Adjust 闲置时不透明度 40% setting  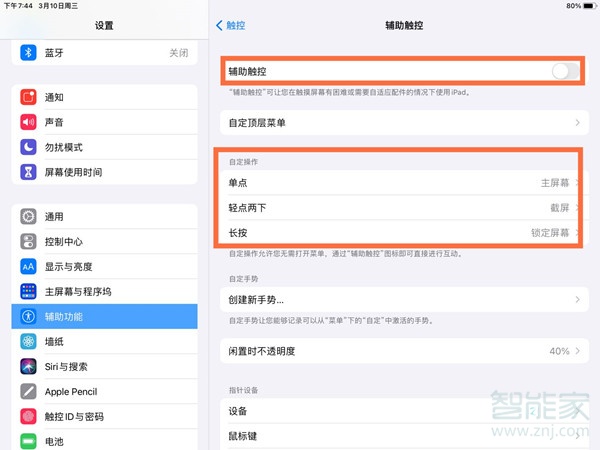click(x=400, y=351)
